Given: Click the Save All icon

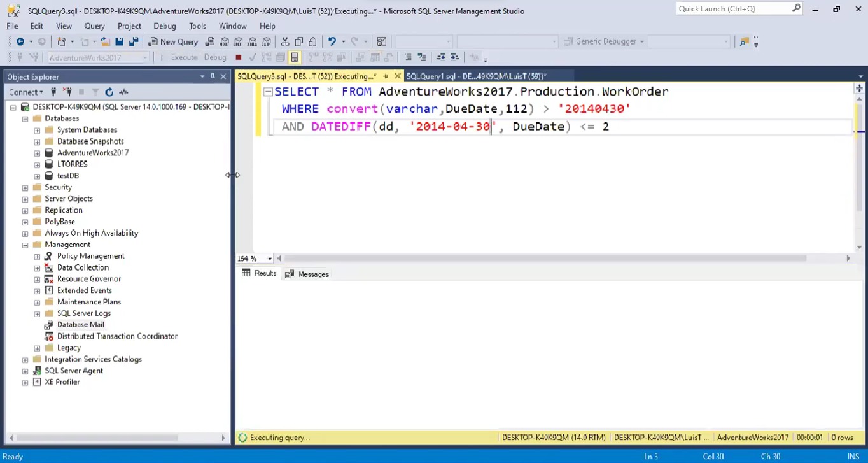Looking at the screenshot, I should pos(134,41).
